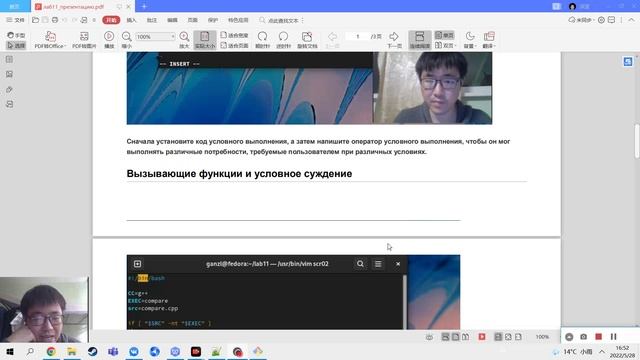Open the Translate dropdown
Image resolution: width=640 pixels, height=360 pixels.
pos(489,40)
